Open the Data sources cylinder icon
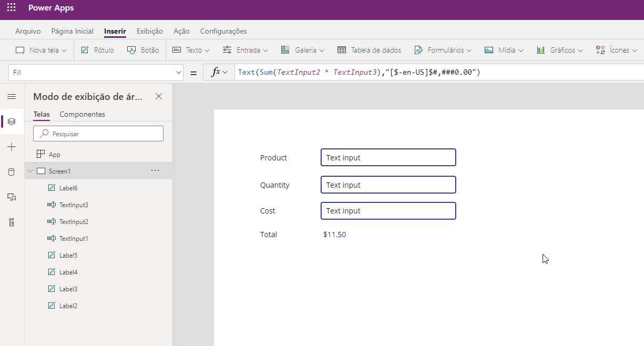The height and width of the screenshot is (346, 644). point(12,172)
